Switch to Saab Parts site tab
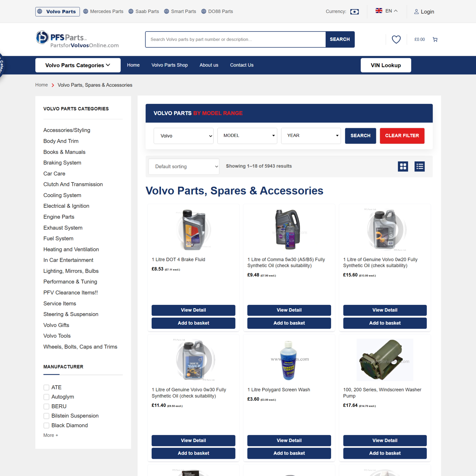Image resolution: width=476 pixels, height=476 pixels. (x=144, y=11)
